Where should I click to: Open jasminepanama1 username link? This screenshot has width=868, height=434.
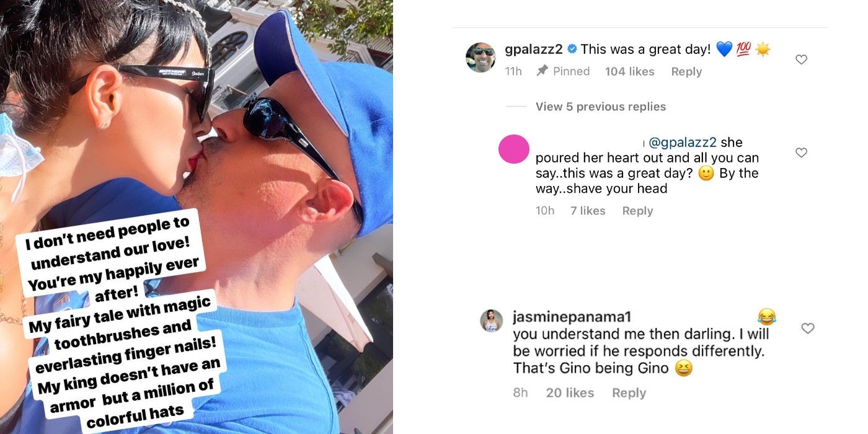click(572, 317)
